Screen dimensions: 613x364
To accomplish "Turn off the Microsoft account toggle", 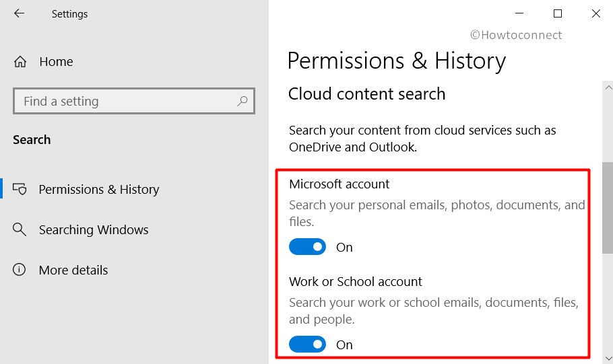I will [307, 247].
